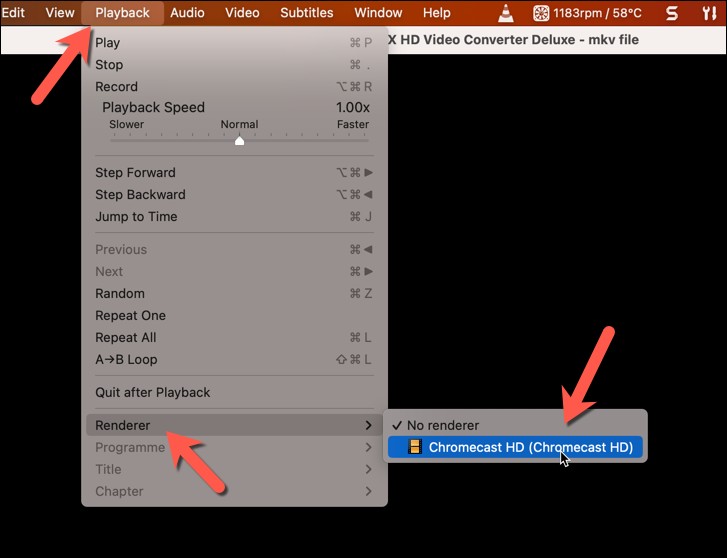Click the Video Converter Deluxe window title
This screenshot has height=558, width=727.
coord(513,39)
